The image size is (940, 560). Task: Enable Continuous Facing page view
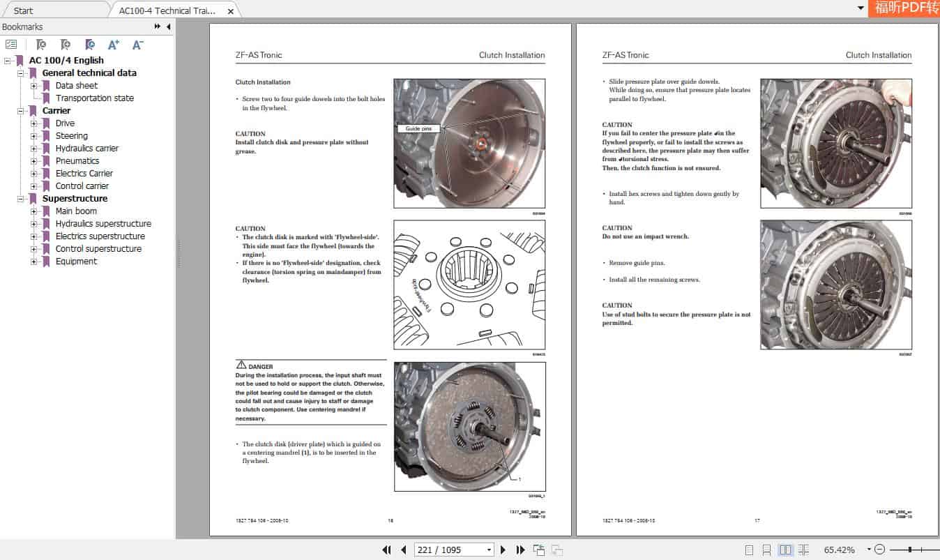(x=804, y=550)
